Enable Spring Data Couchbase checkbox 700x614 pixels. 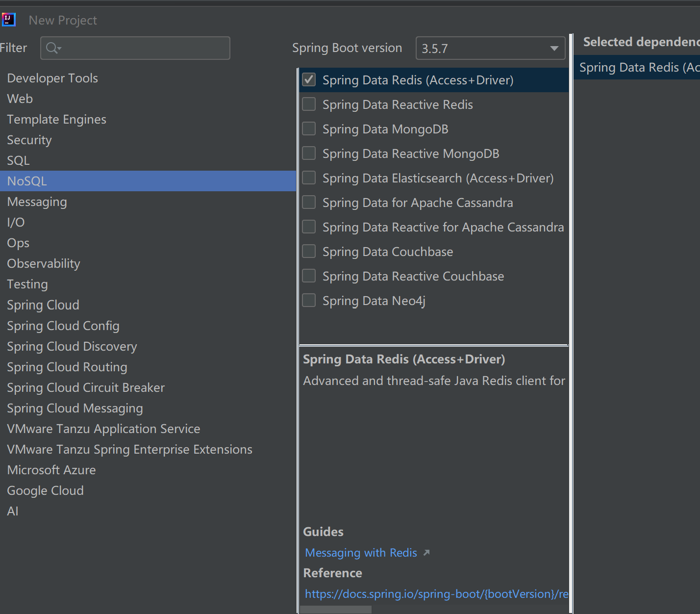(309, 251)
